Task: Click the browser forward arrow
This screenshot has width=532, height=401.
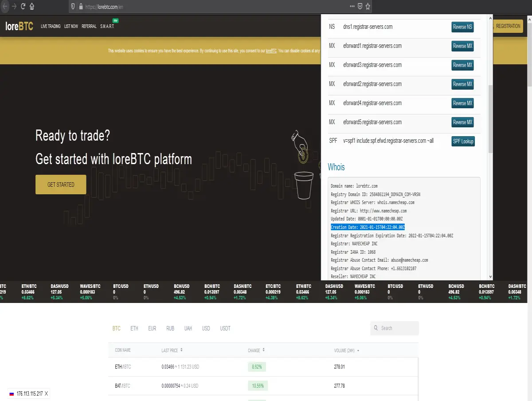Action: click(x=14, y=7)
